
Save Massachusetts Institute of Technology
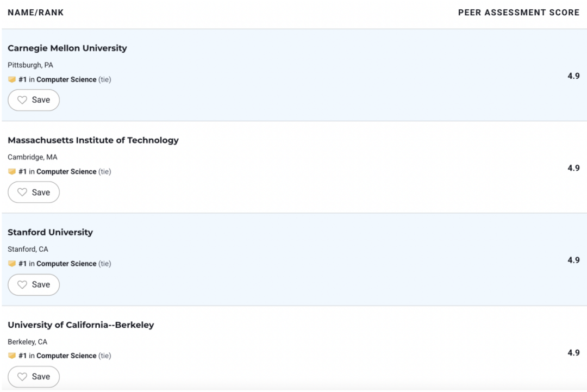point(34,192)
